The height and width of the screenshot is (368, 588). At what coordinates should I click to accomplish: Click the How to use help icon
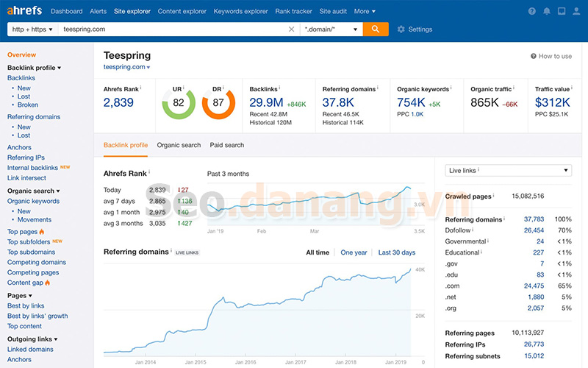tap(534, 57)
